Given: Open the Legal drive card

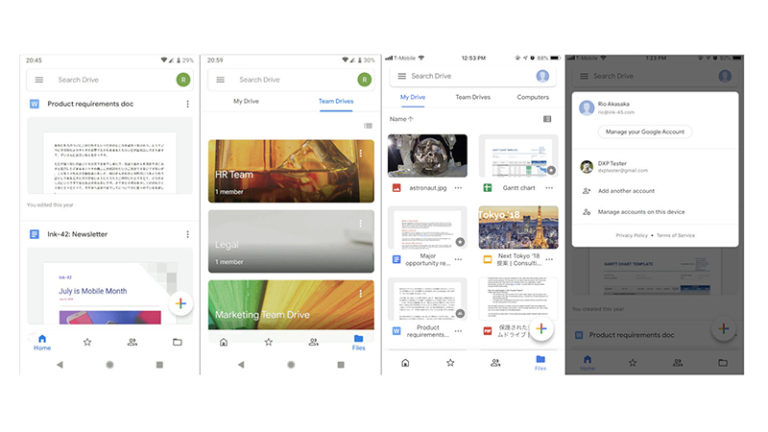Looking at the screenshot, I should tap(291, 241).
